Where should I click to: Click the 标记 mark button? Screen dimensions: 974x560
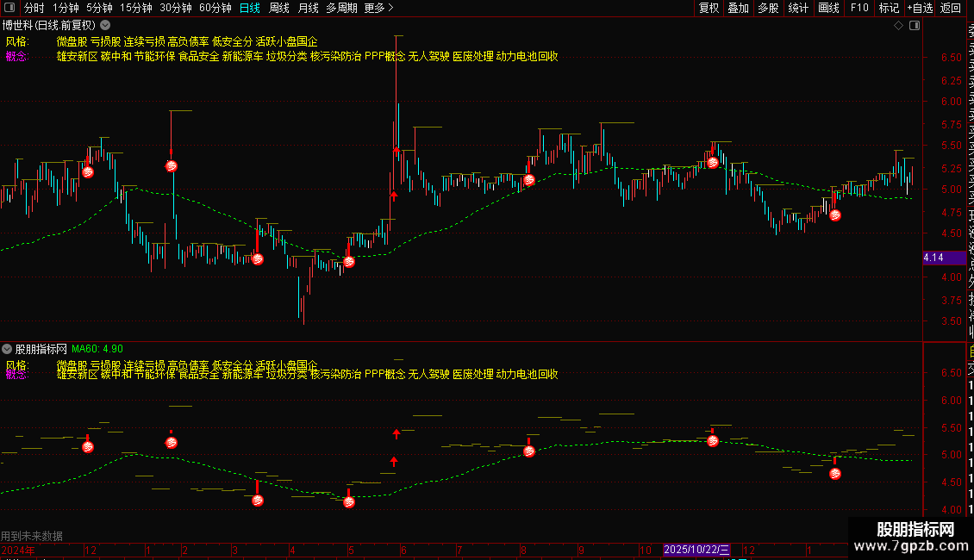[889, 8]
